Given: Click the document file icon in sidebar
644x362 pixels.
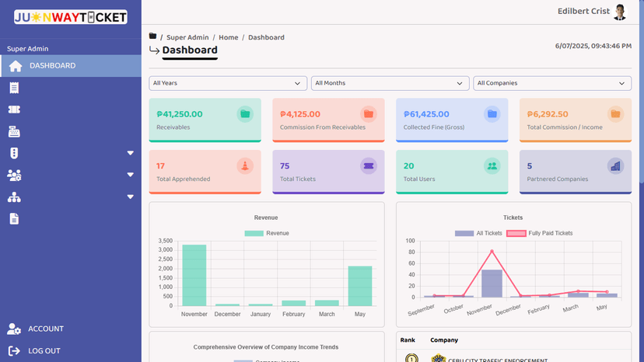Looking at the screenshot, I should pyautogui.click(x=14, y=219).
